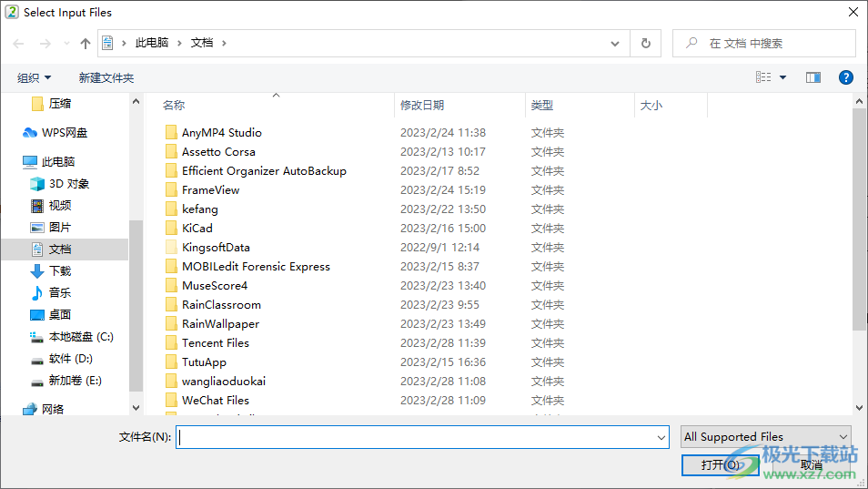Expand the chevron after 此电脑 in path
The width and height of the screenshot is (868, 489).
point(179,43)
